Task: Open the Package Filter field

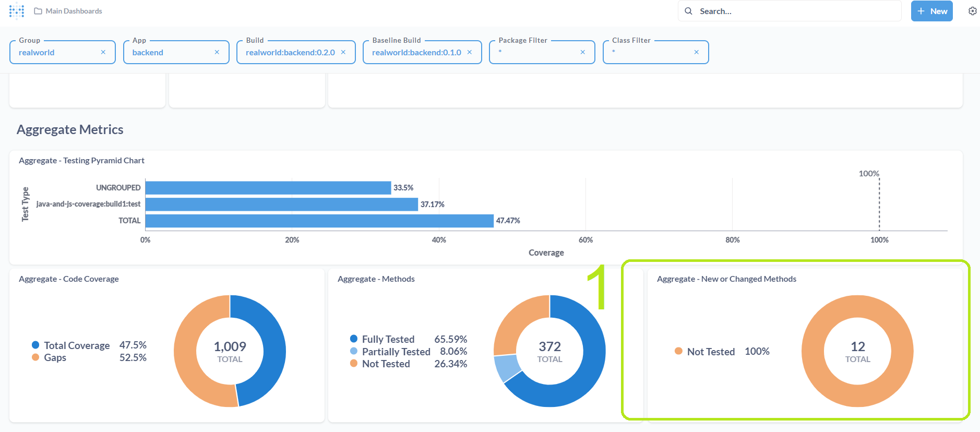Action: click(x=542, y=52)
